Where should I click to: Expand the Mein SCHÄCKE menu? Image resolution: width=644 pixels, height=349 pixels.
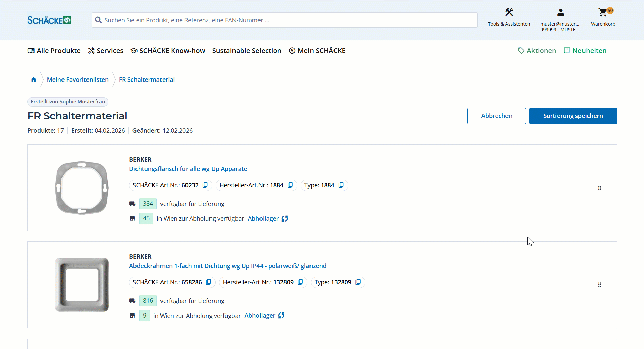(x=317, y=51)
